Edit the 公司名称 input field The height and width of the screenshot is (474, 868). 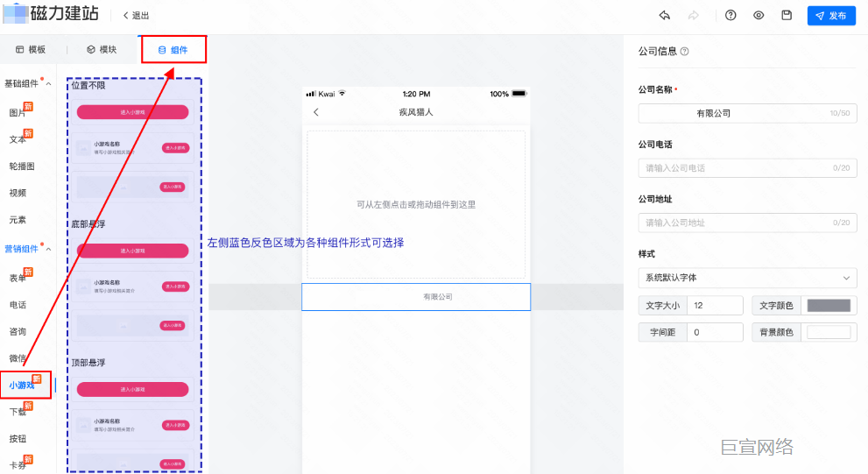pos(747,113)
